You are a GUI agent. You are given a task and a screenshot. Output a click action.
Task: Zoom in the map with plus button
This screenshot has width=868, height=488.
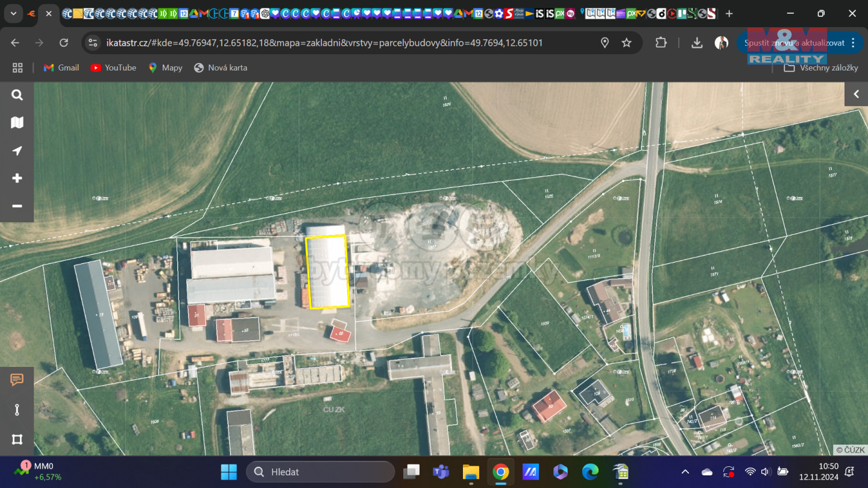coord(17,178)
